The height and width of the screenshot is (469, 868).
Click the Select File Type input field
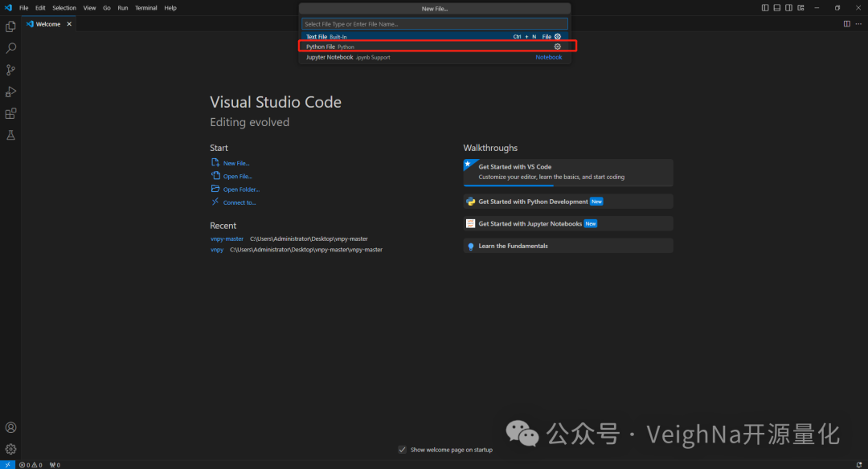click(x=434, y=24)
